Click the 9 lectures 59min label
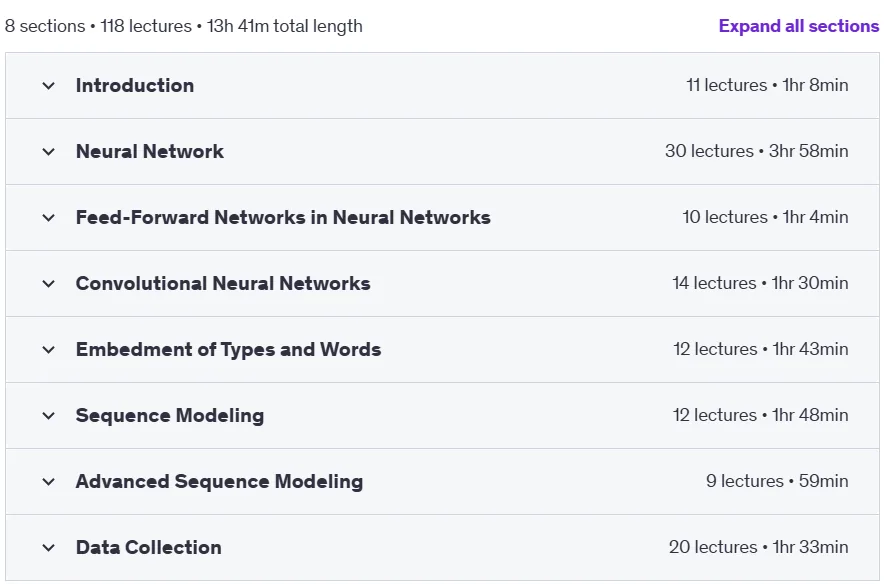Image resolution: width=884 pixels, height=584 pixels. pos(777,481)
